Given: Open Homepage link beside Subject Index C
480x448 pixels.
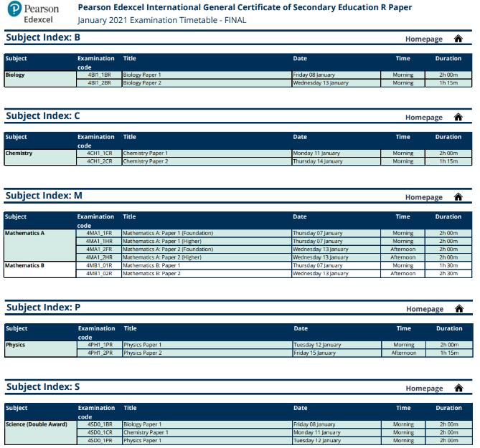Looking at the screenshot, I should coord(424,118).
